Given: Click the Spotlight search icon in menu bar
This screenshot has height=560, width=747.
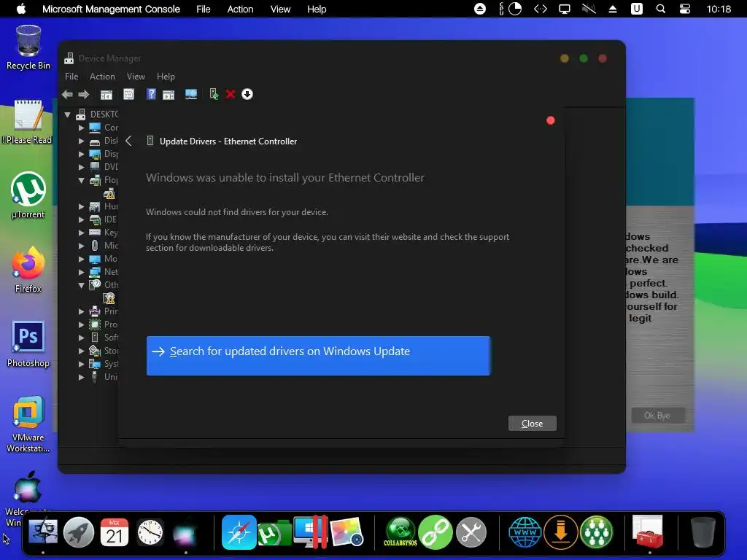Looking at the screenshot, I should (661, 9).
